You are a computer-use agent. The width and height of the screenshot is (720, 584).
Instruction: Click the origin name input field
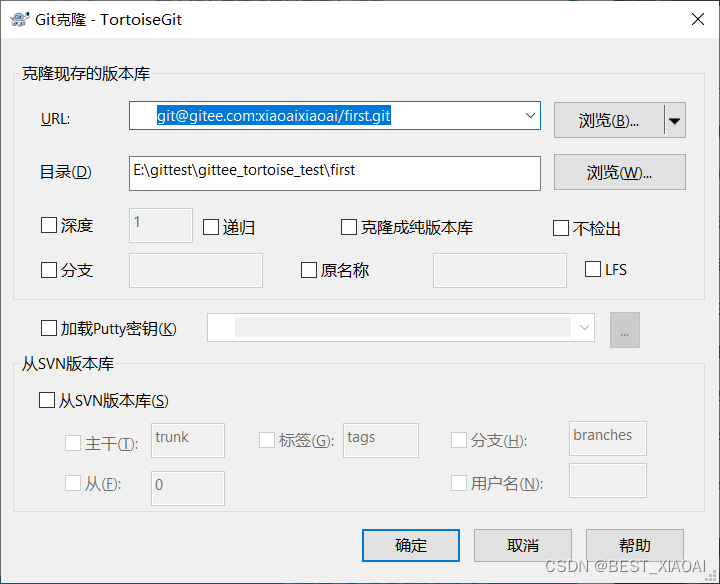pyautogui.click(x=500, y=270)
